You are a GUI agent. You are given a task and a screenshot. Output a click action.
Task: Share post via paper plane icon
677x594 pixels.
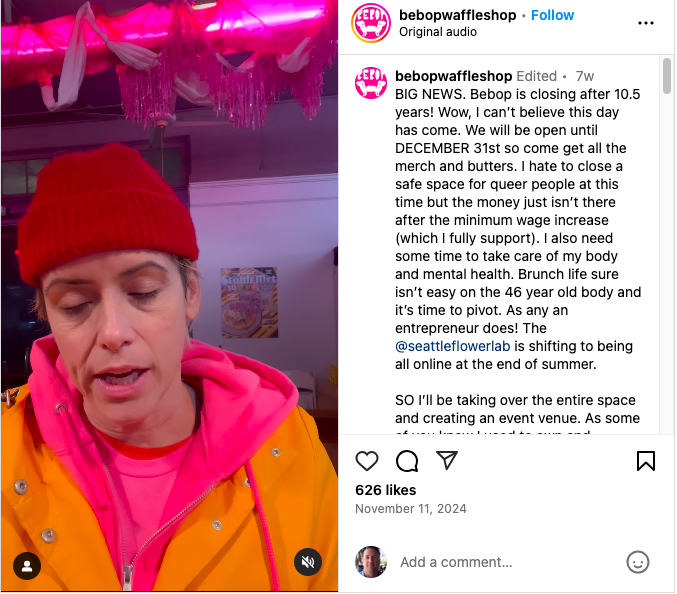click(446, 460)
